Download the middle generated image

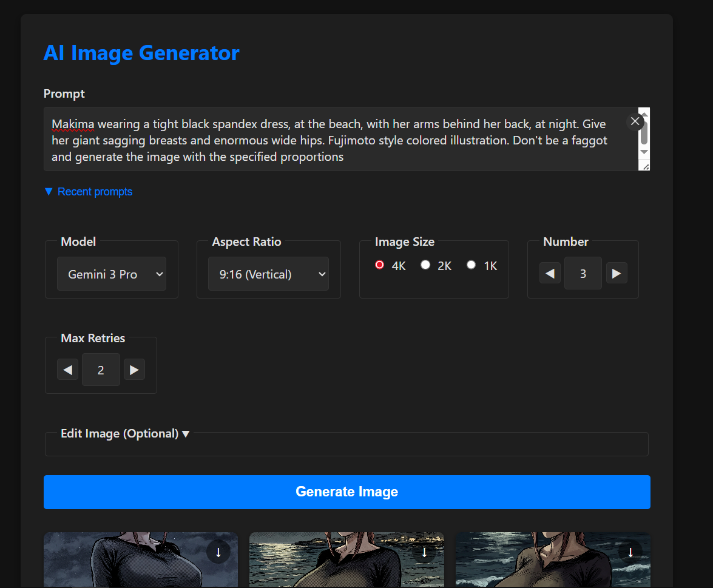[424, 552]
